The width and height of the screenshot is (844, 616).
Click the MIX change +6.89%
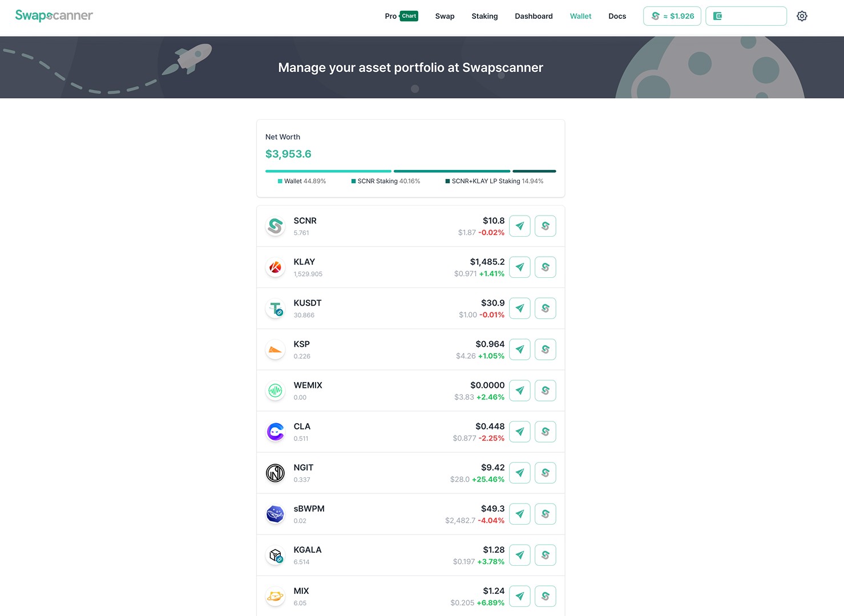coord(491,603)
